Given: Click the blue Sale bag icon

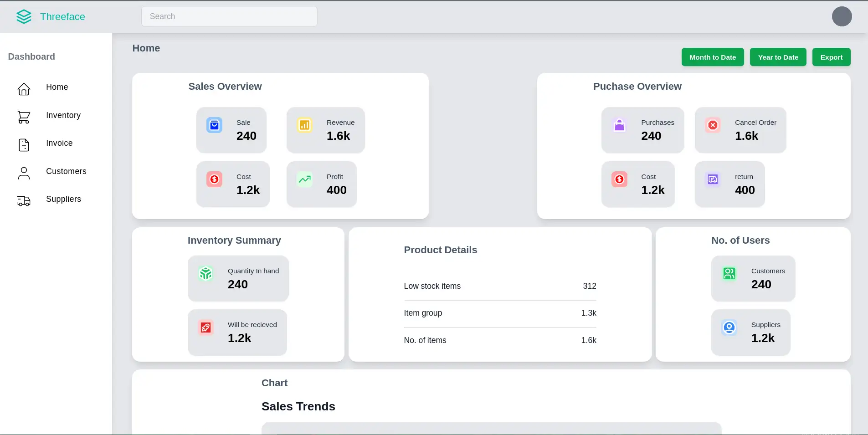Looking at the screenshot, I should coord(214,125).
